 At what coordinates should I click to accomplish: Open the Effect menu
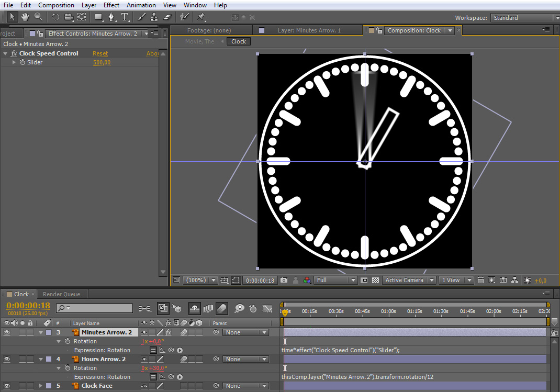111,5
